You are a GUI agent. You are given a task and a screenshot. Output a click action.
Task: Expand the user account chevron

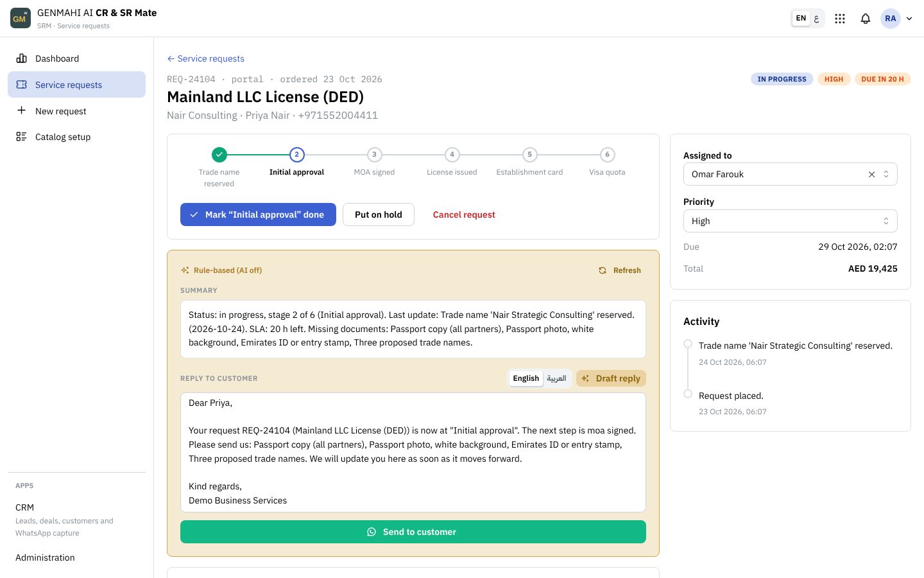click(x=909, y=19)
